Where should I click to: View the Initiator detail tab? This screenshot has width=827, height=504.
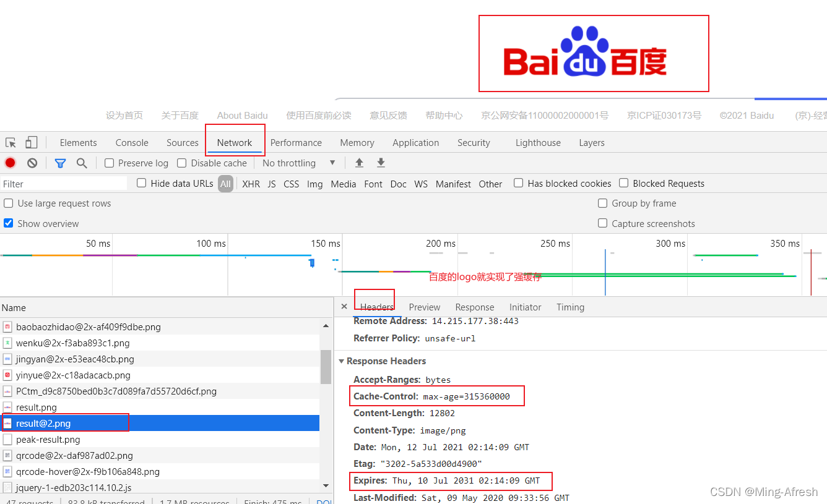pyautogui.click(x=526, y=307)
